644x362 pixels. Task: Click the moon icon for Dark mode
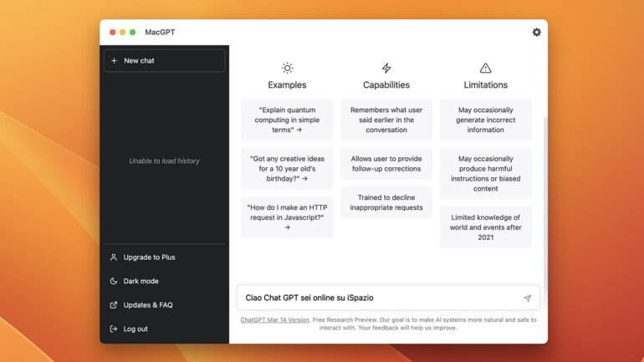(114, 282)
